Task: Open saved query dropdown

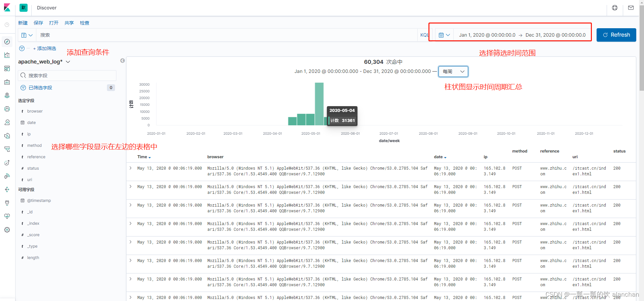Action: point(27,35)
